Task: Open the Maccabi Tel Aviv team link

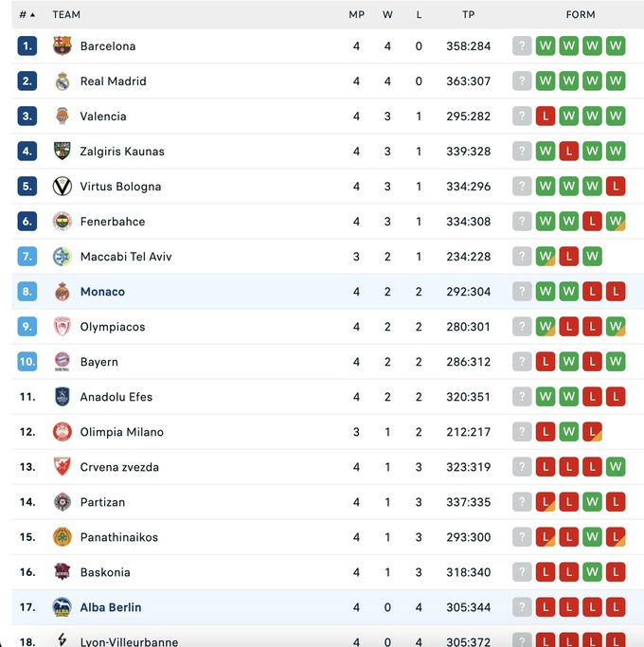Action: [x=125, y=257]
